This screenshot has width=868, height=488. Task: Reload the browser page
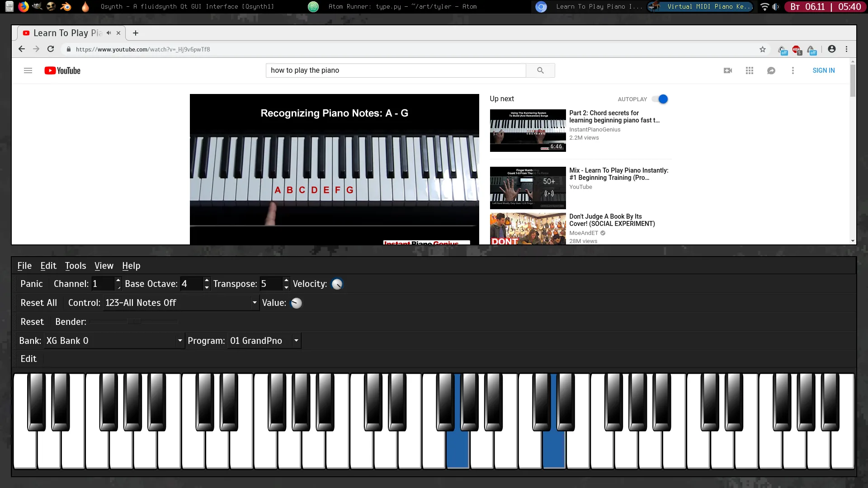pyautogui.click(x=51, y=49)
